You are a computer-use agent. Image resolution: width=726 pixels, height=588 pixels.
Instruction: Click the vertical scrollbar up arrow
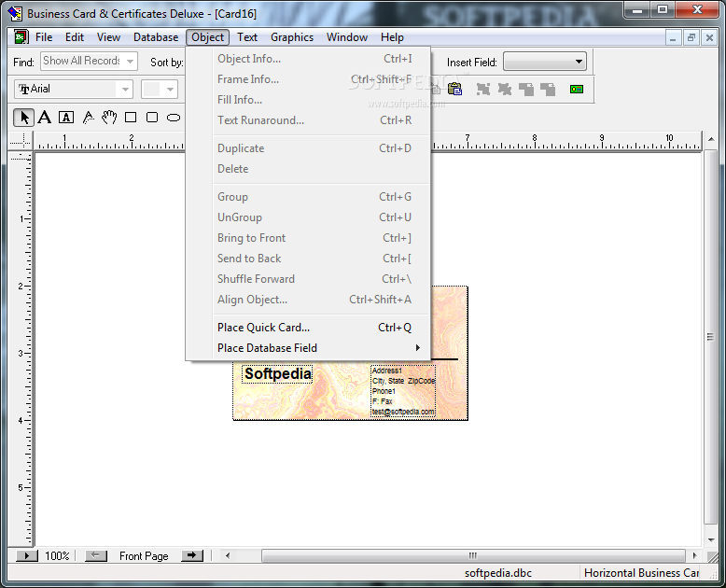click(711, 139)
